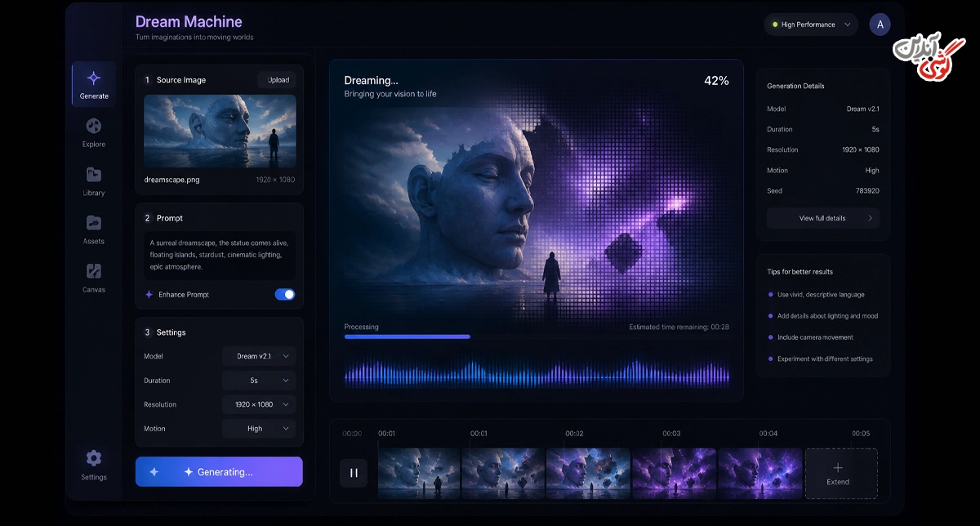980x526 pixels.
Task: Open Settings gear in sidebar
Action: pyautogui.click(x=94, y=457)
